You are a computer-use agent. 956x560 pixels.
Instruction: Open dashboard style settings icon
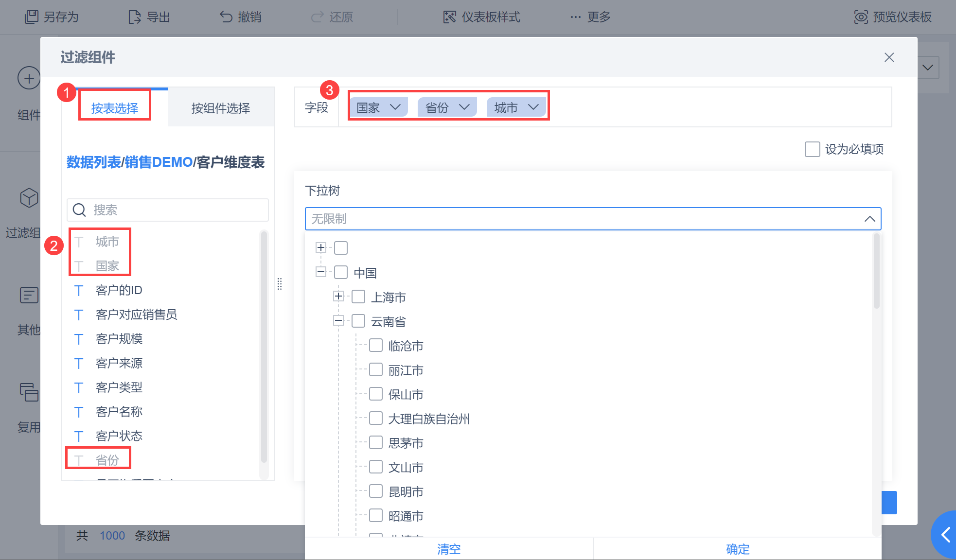pyautogui.click(x=449, y=17)
